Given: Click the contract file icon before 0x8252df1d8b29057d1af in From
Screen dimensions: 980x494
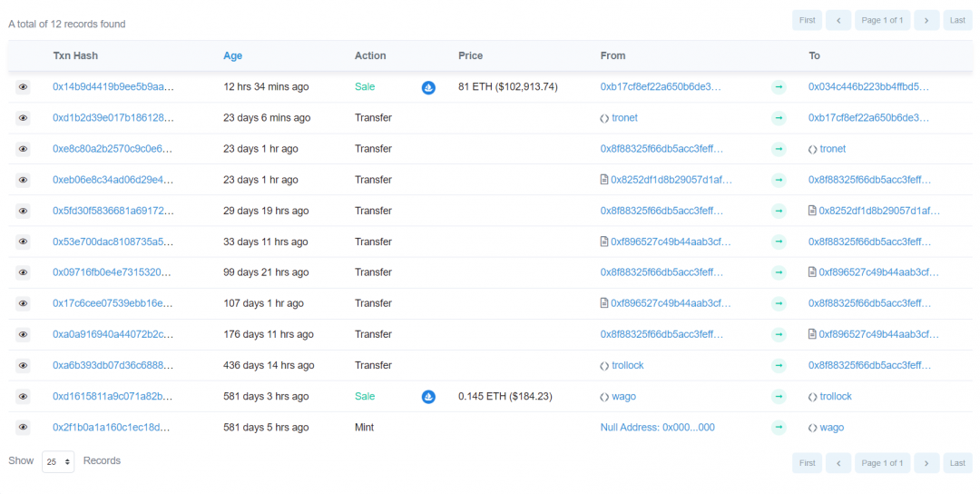Looking at the screenshot, I should tap(604, 180).
